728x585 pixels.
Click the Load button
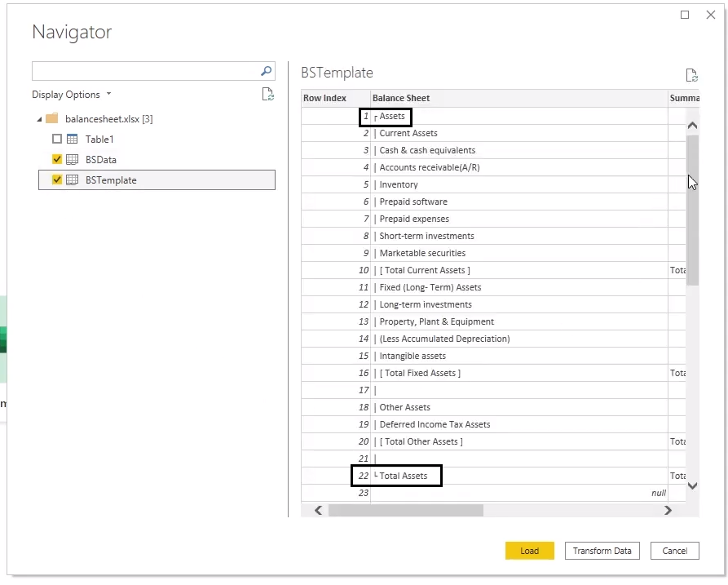click(x=529, y=551)
